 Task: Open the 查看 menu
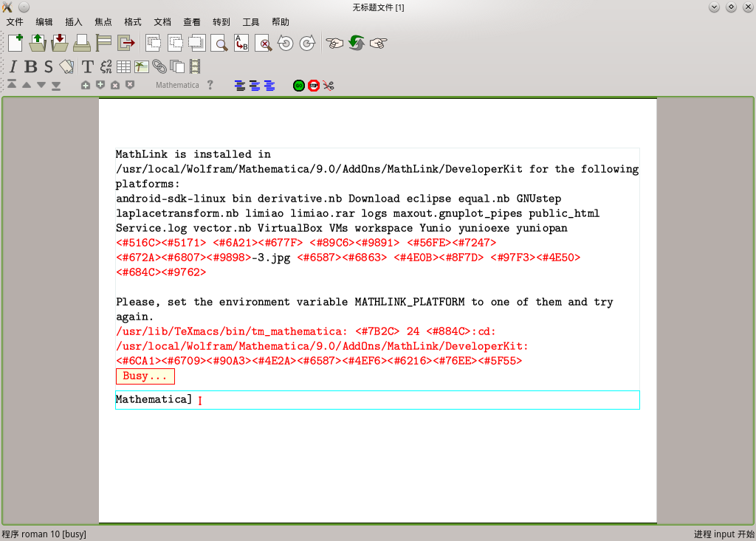pyautogui.click(x=192, y=21)
